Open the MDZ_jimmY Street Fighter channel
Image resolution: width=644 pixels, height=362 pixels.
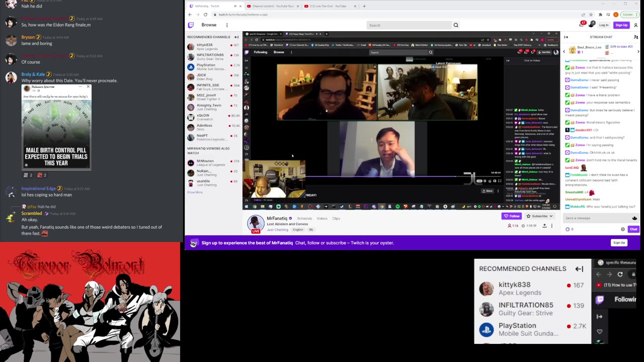coord(213,97)
